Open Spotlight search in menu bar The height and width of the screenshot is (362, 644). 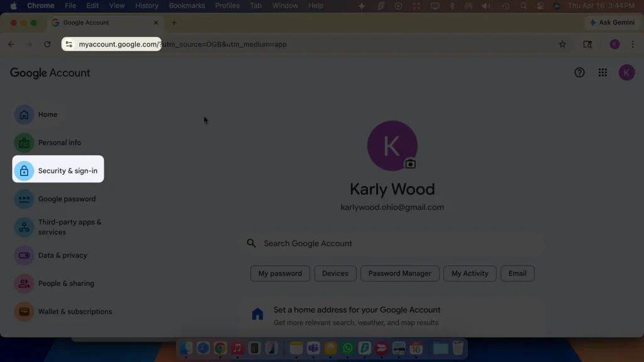(x=523, y=6)
